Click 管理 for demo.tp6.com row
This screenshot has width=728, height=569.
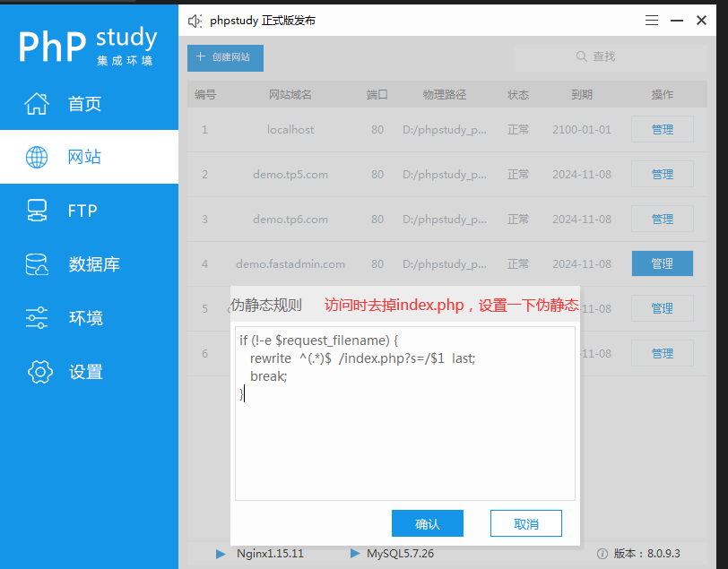(x=662, y=219)
